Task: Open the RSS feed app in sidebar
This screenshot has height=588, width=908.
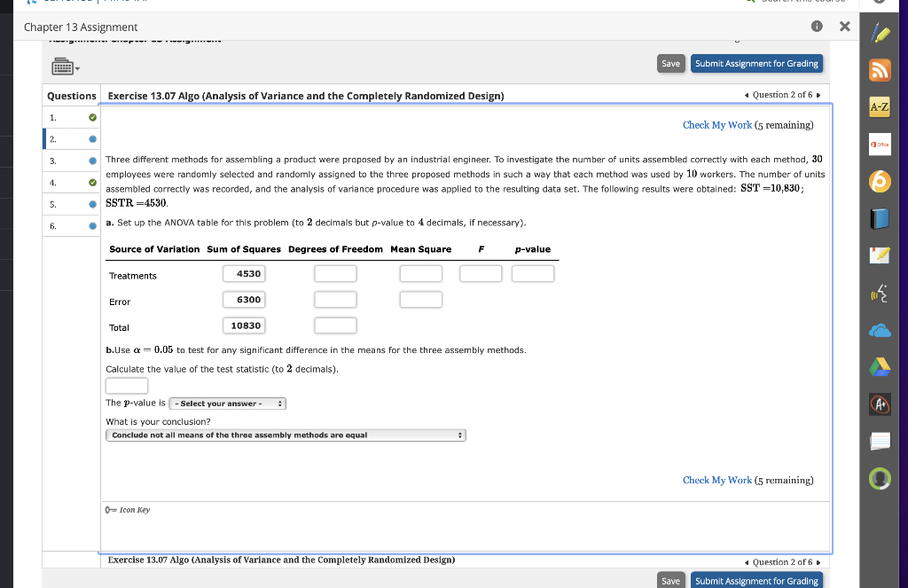Action: coord(880,70)
